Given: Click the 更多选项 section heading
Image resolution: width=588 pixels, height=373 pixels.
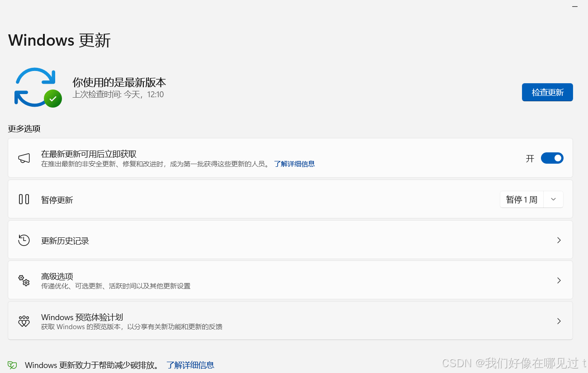Looking at the screenshot, I should [x=24, y=128].
